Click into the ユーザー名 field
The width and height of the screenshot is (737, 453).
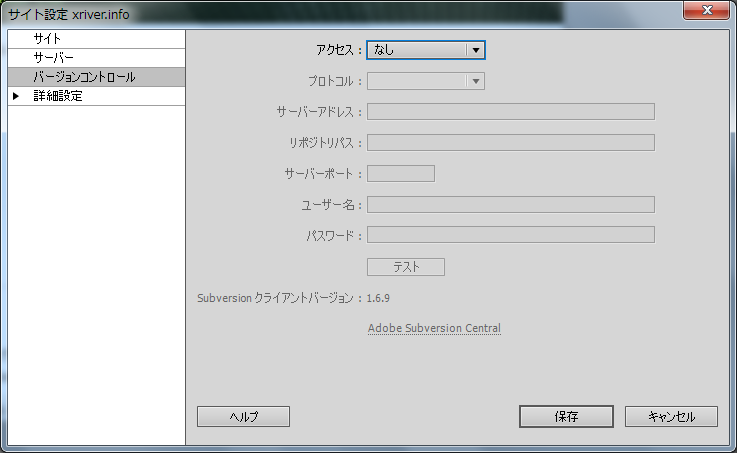pos(510,204)
